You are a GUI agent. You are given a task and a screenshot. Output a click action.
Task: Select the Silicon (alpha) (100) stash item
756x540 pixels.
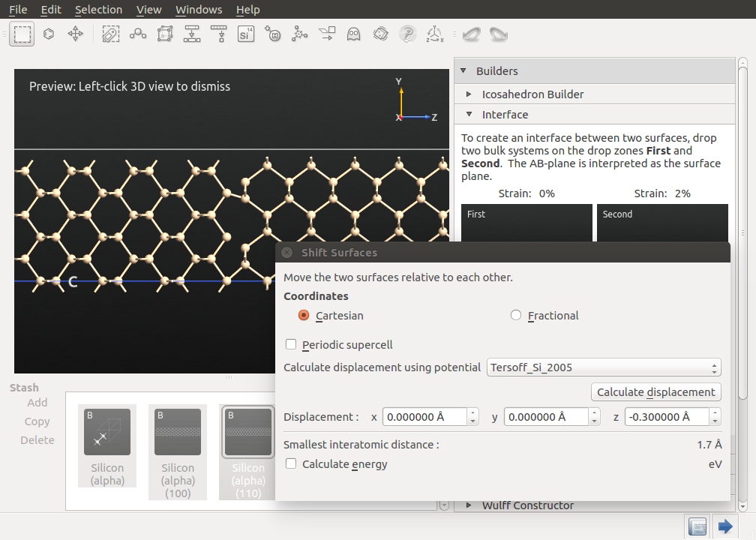coord(178,451)
